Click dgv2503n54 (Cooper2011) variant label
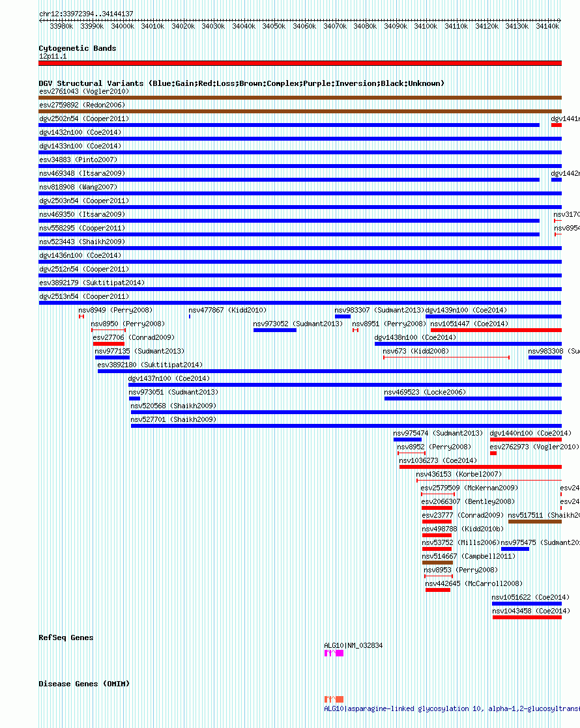580x728 pixels. tap(84, 201)
